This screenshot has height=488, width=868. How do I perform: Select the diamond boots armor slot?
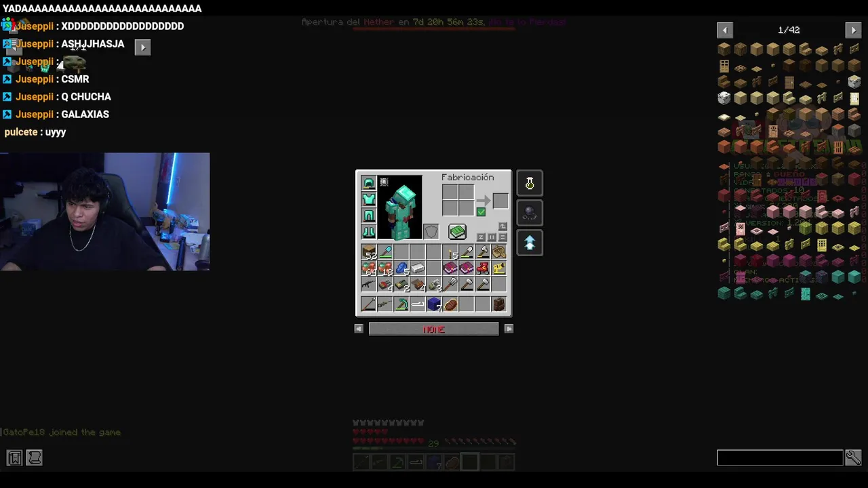(369, 232)
